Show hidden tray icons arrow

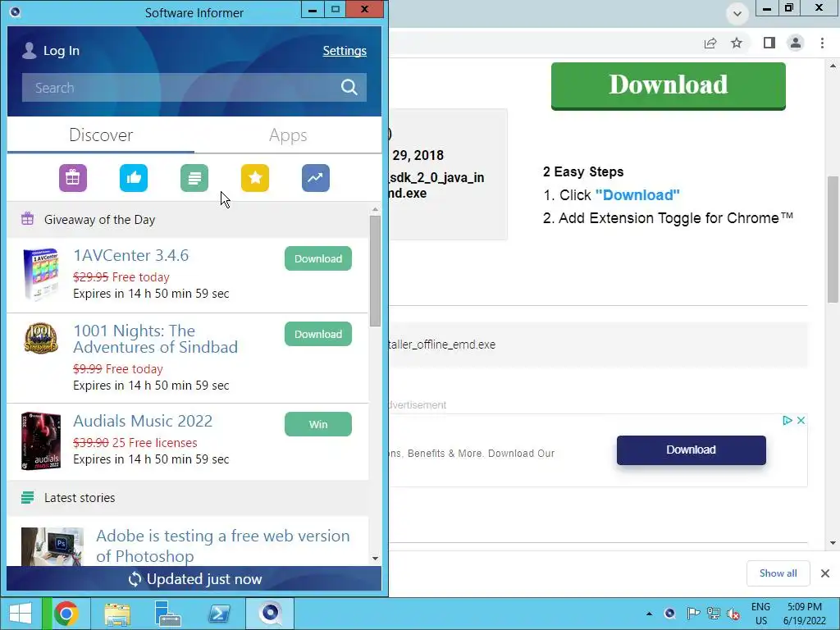coord(650,614)
